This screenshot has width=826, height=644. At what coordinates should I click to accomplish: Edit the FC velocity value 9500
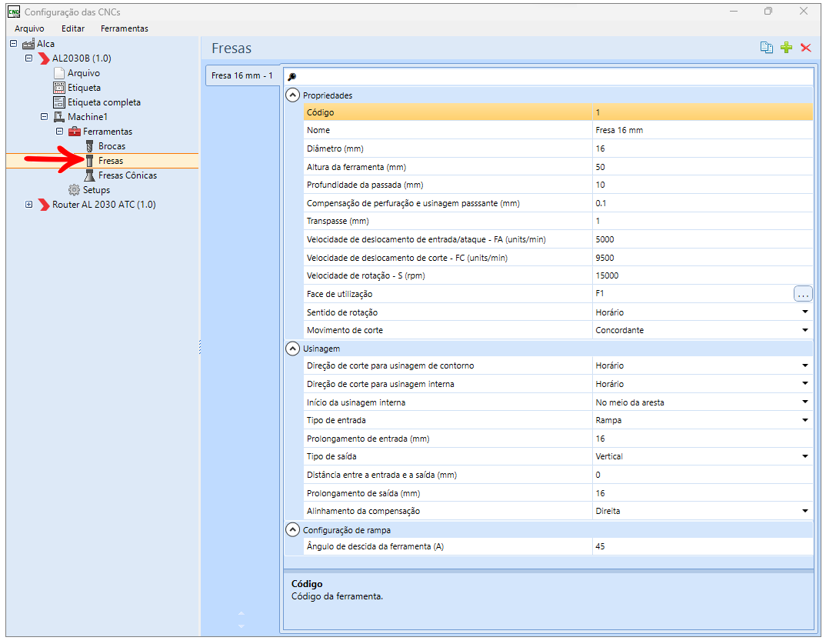tap(702, 258)
